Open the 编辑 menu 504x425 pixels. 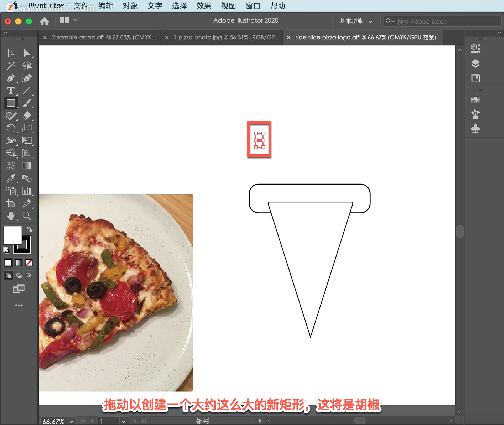(x=106, y=6)
